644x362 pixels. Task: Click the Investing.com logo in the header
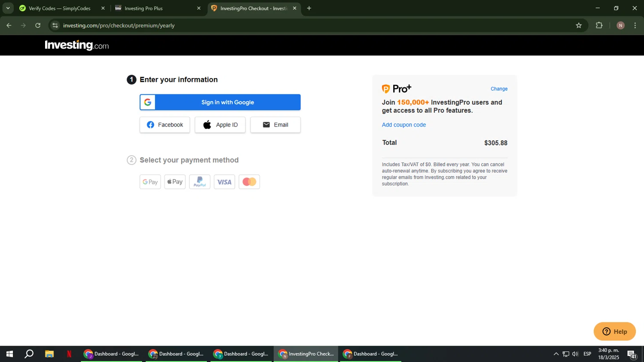[77, 45]
